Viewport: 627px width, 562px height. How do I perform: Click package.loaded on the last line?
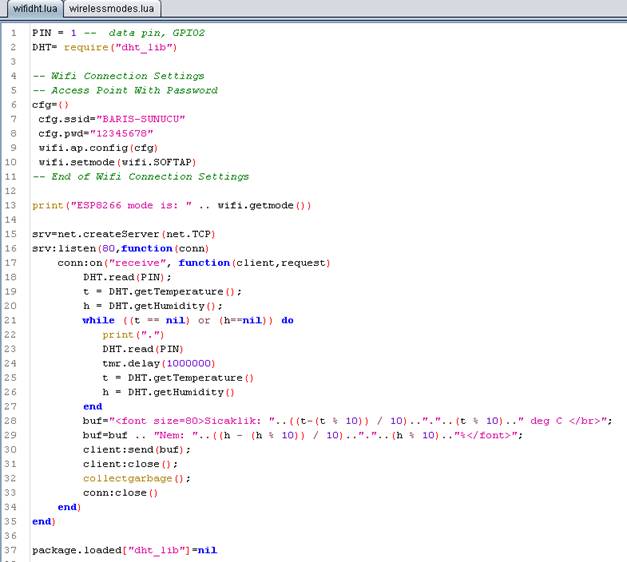[x=75, y=550]
